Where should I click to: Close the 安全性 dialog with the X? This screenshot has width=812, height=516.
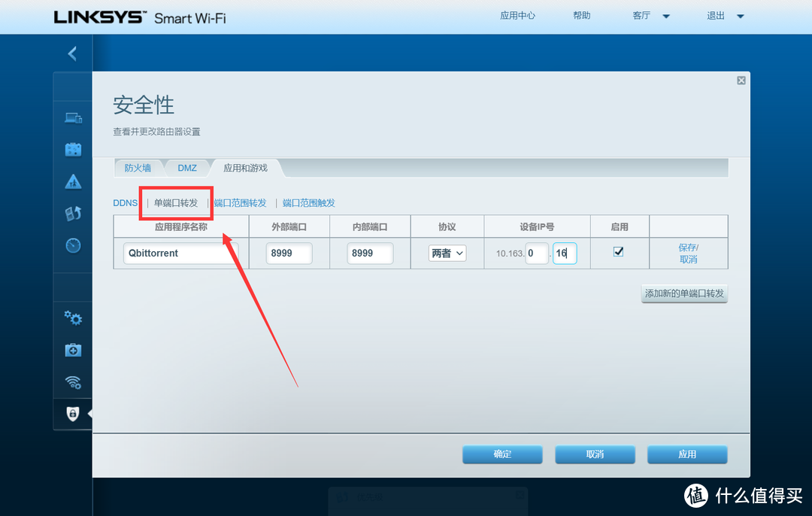pos(741,80)
